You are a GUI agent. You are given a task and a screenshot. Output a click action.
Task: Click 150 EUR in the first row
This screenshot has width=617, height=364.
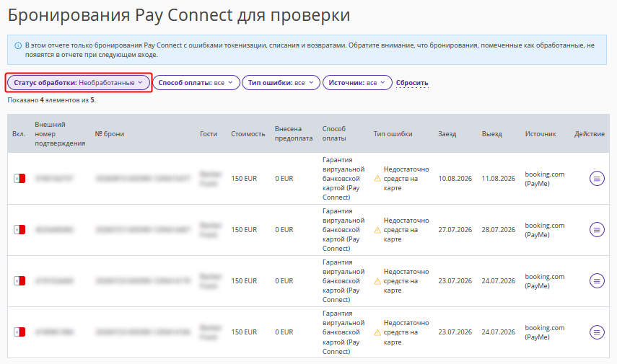click(244, 179)
